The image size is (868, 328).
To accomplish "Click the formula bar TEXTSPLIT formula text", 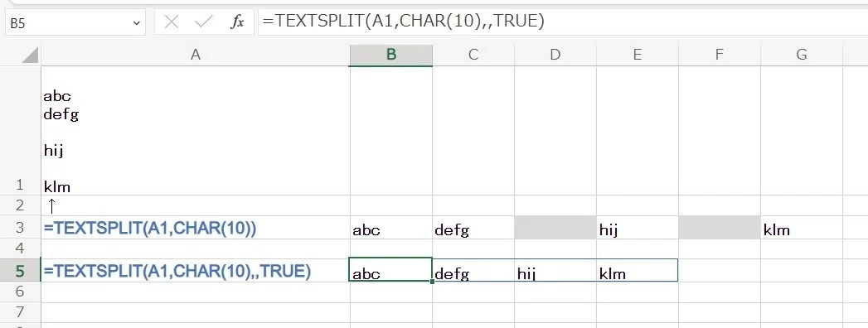I will tap(404, 22).
